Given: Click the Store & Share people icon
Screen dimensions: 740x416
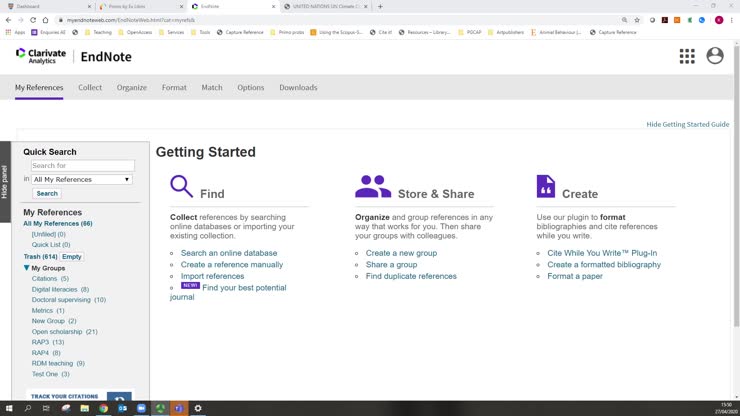Looking at the screenshot, I should click(x=373, y=186).
